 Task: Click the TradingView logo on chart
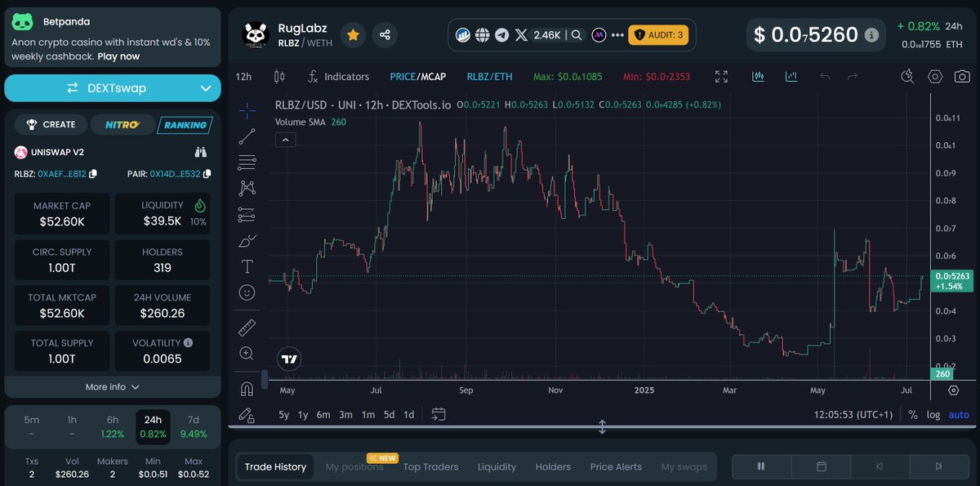coord(289,359)
